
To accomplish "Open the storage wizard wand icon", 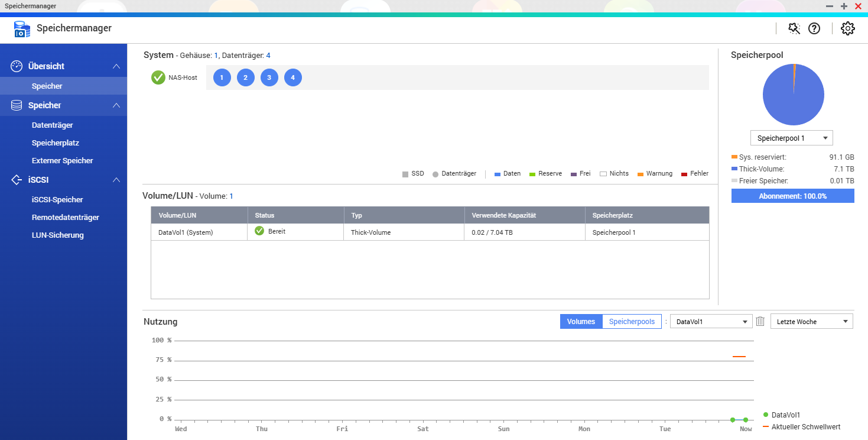I will [x=794, y=28].
